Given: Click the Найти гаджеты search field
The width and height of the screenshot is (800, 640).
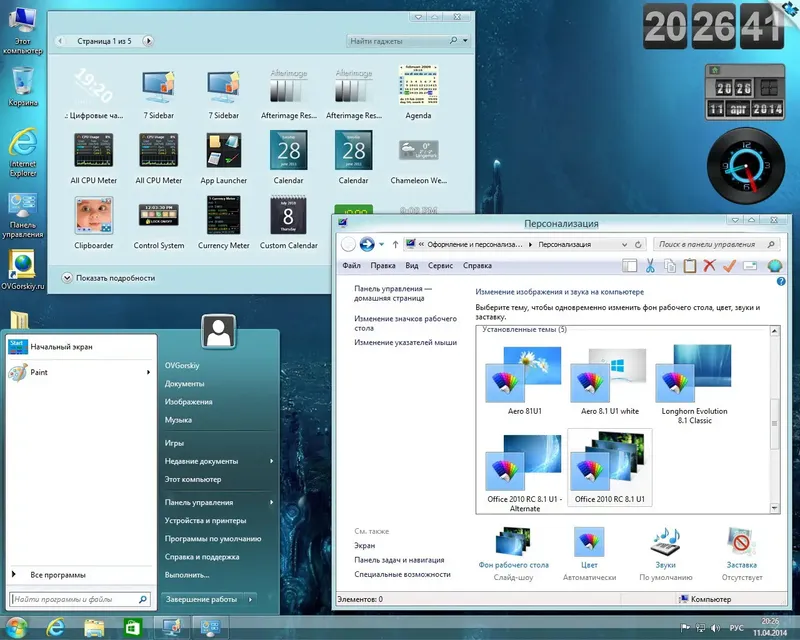Looking at the screenshot, I should tap(397, 41).
